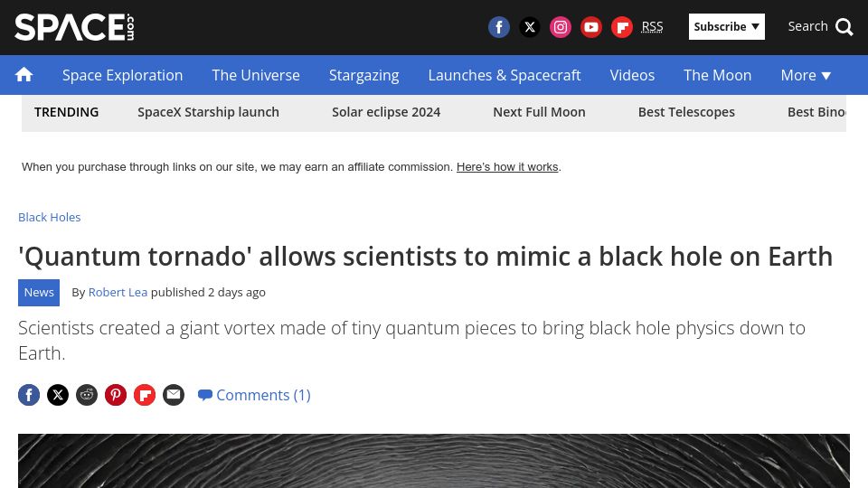
Task: Share article by email envelope icon
Action: click(174, 395)
